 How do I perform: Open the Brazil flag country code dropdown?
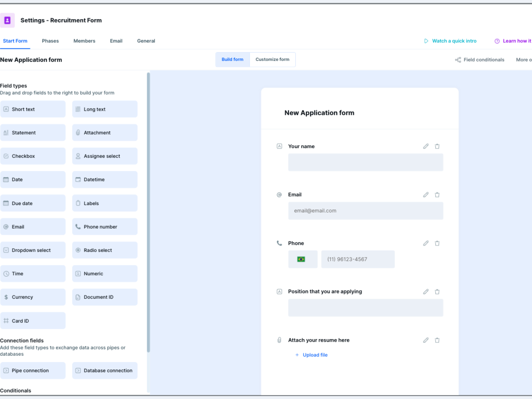[x=302, y=259]
